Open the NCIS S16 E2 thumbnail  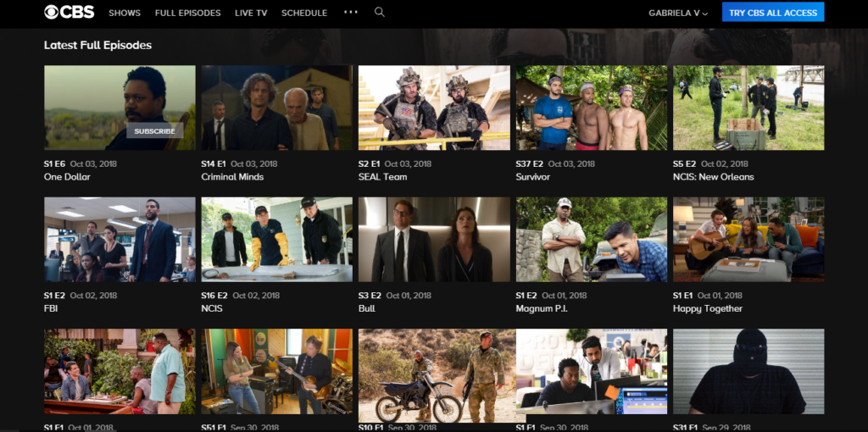[277, 240]
